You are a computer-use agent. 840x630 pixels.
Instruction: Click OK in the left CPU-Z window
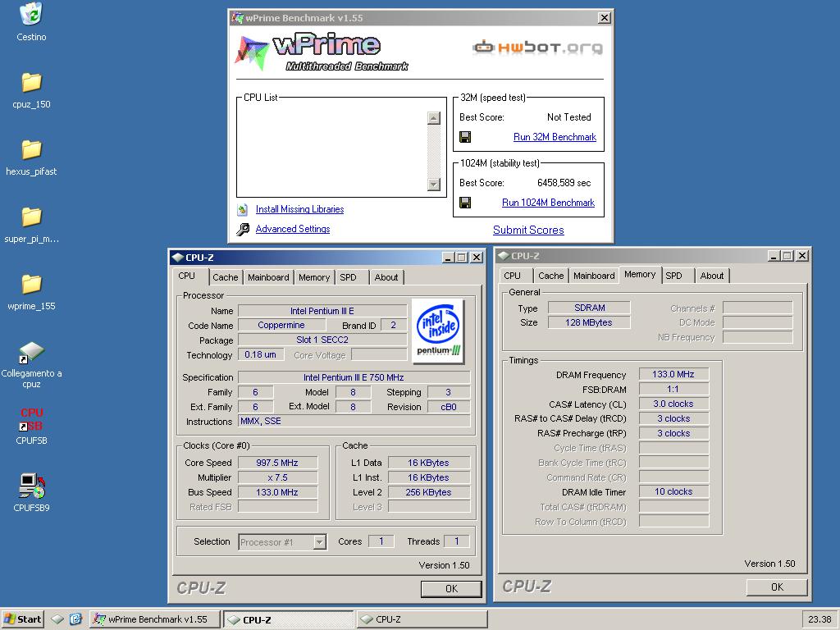pyautogui.click(x=451, y=589)
